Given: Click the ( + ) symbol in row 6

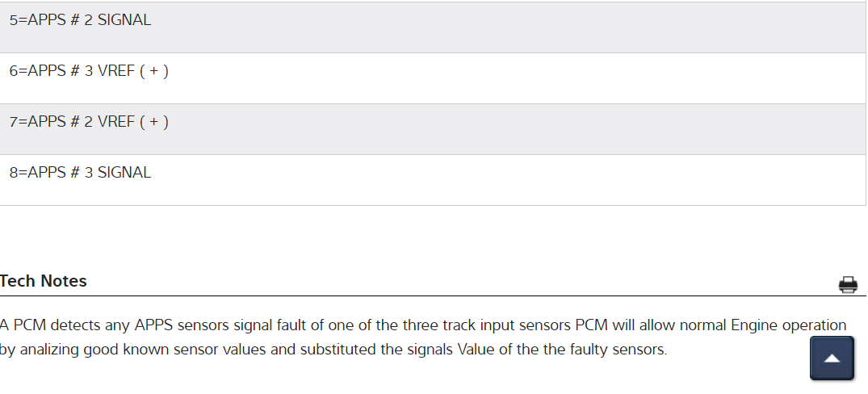Looking at the screenshot, I should click(x=154, y=71).
